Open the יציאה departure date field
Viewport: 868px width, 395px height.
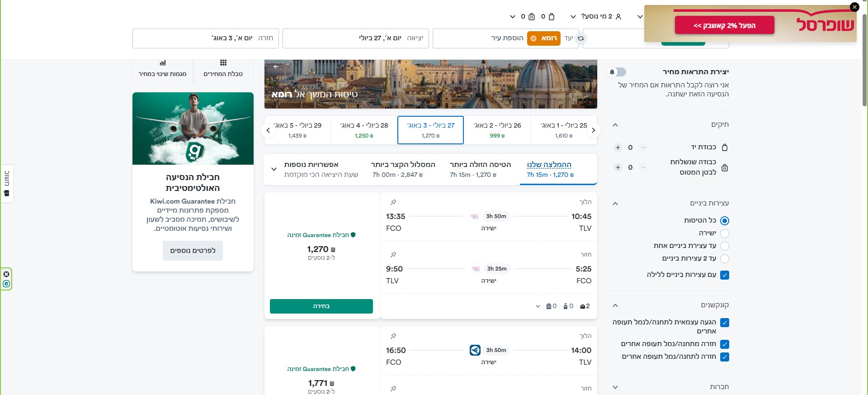(355, 38)
